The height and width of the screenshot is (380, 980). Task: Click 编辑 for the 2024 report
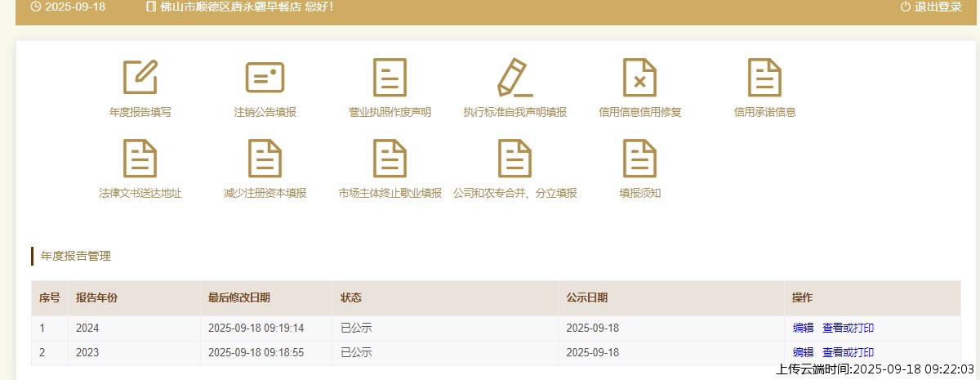[x=803, y=329]
